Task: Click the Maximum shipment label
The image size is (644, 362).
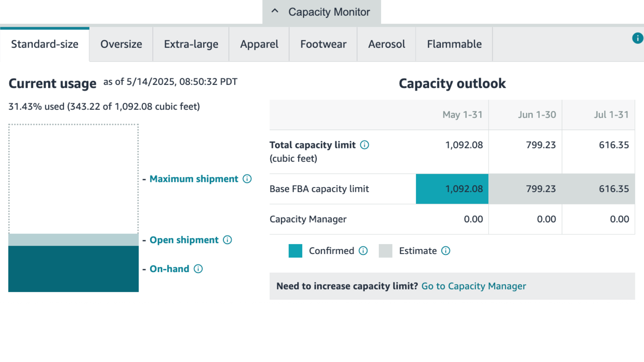Action: pyautogui.click(x=194, y=179)
